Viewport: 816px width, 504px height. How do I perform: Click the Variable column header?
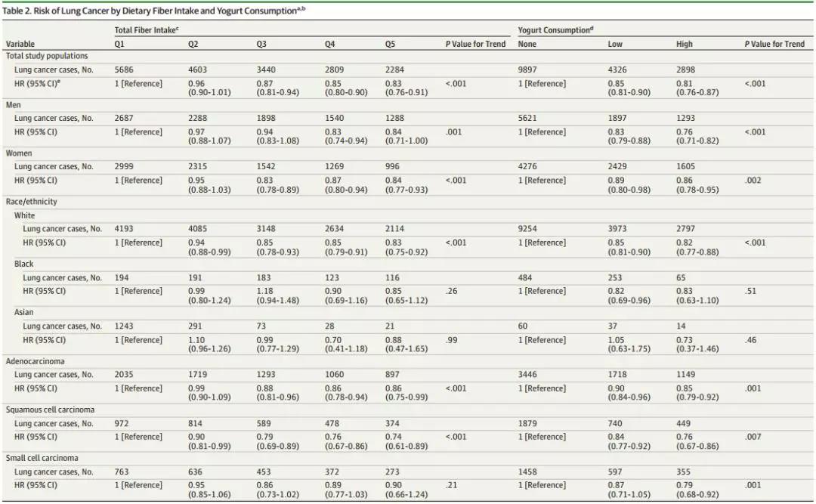tap(20, 44)
